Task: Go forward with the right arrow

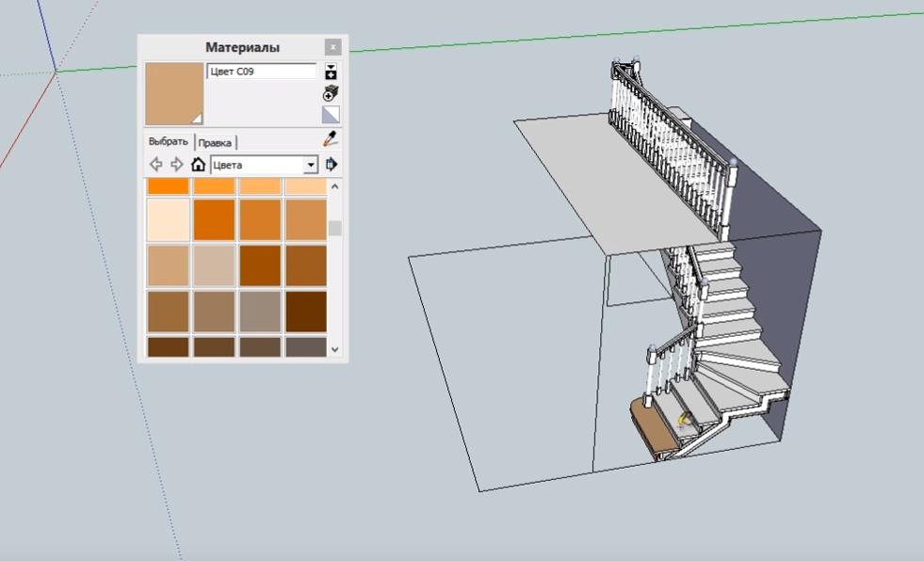Action: [177, 164]
